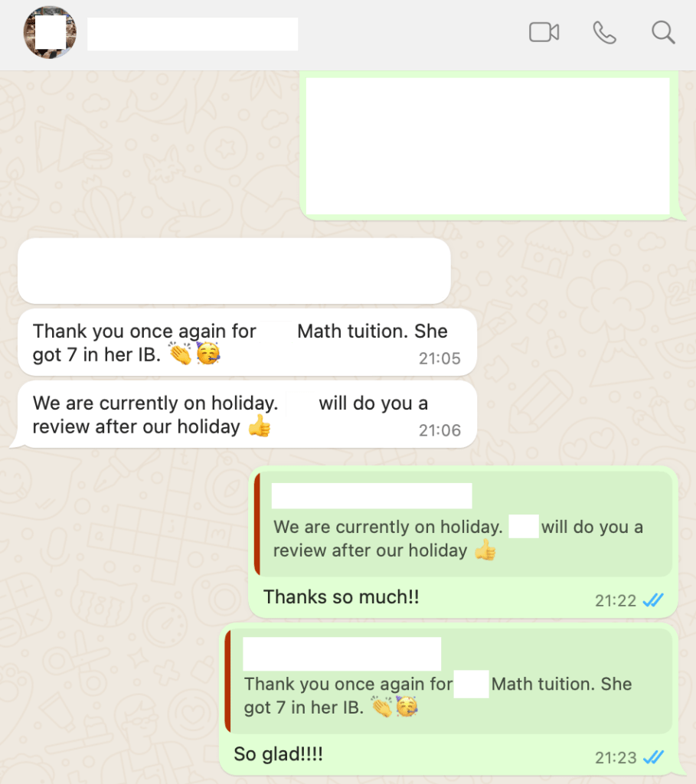696x784 pixels.
Task: Start a video call with the contact
Action: (544, 32)
